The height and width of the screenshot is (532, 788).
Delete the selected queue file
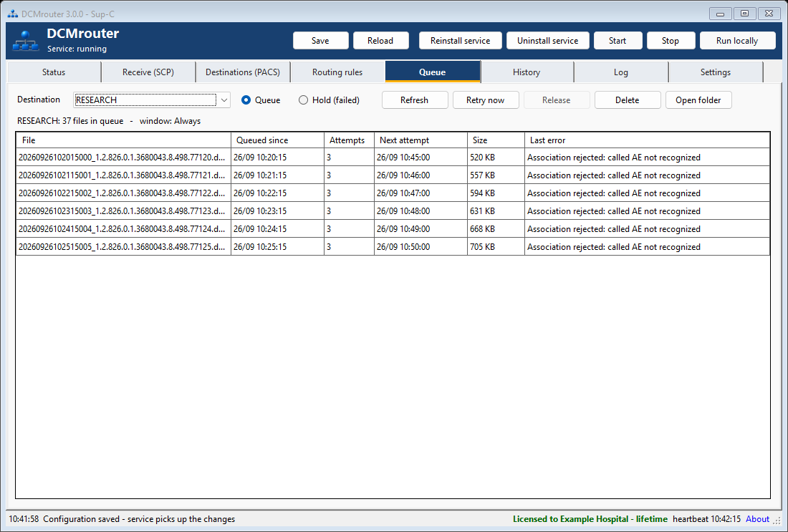pos(628,100)
